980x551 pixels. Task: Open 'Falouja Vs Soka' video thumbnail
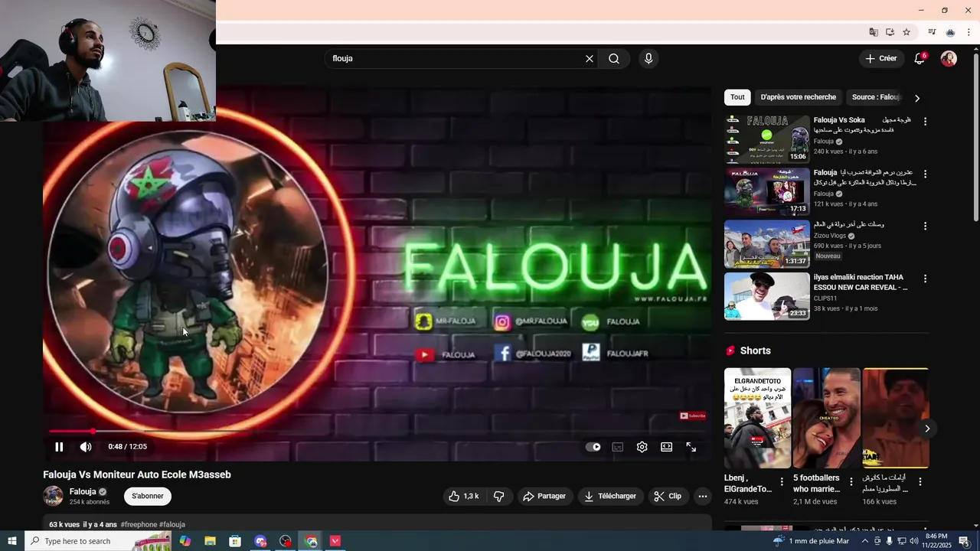766,139
